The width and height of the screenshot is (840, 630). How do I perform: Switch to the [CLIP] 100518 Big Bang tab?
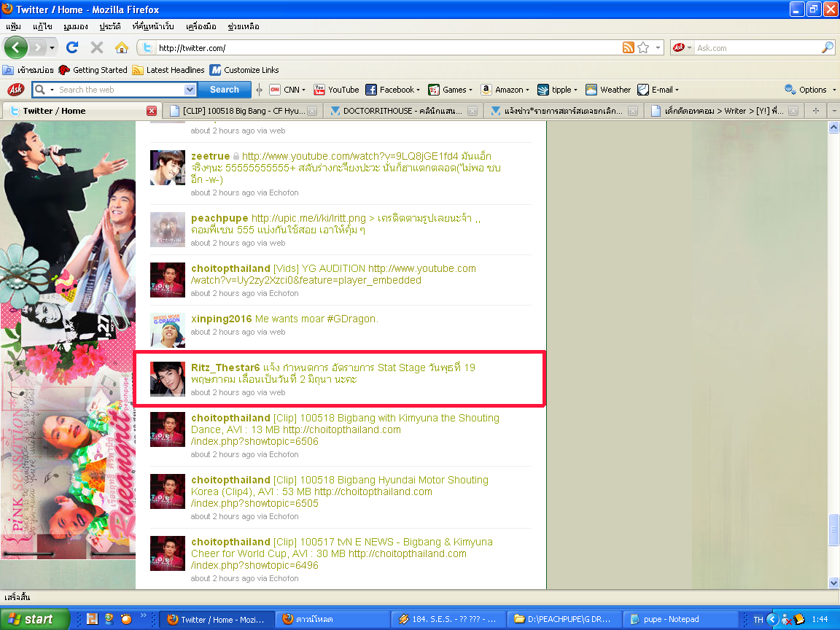244,111
